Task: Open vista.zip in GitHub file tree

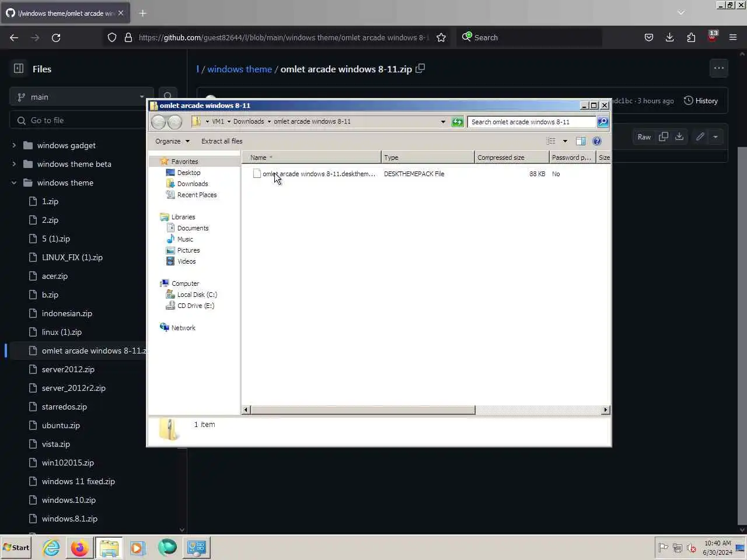Action: click(55, 444)
